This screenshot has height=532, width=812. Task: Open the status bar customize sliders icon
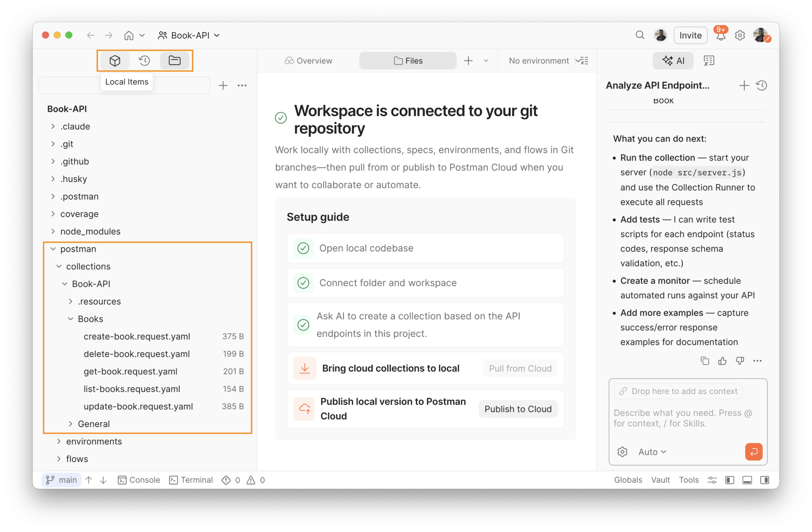712,480
